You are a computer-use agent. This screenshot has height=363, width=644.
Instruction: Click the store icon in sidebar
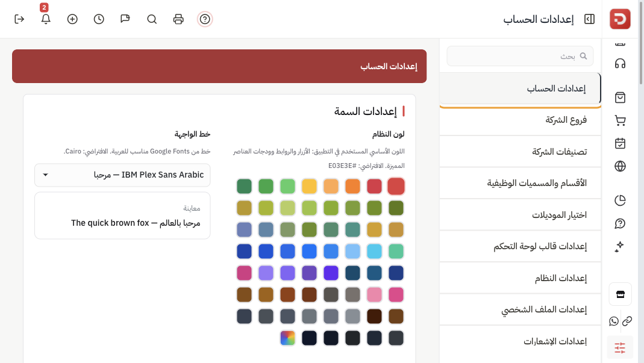pyautogui.click(x=620, y=294)
